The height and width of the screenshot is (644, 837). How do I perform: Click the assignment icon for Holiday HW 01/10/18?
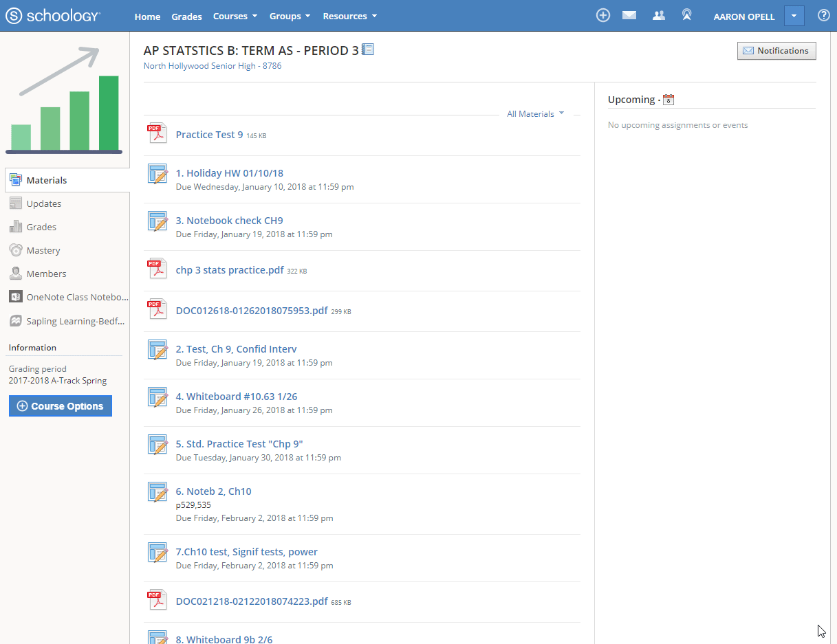tap(158, 174)
